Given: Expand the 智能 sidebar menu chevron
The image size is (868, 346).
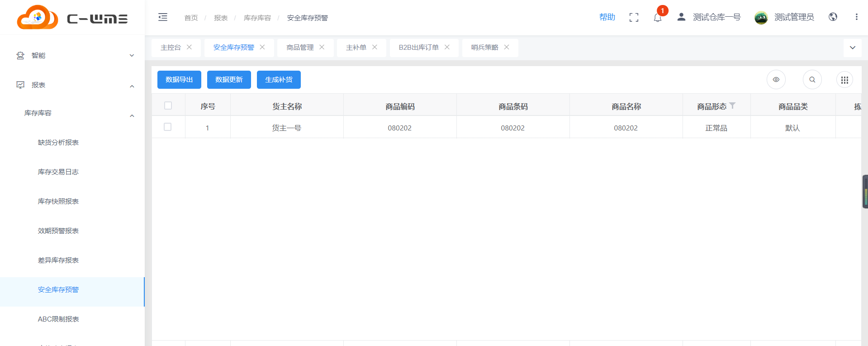Looking at the screenshot, I should click(132, 56).
